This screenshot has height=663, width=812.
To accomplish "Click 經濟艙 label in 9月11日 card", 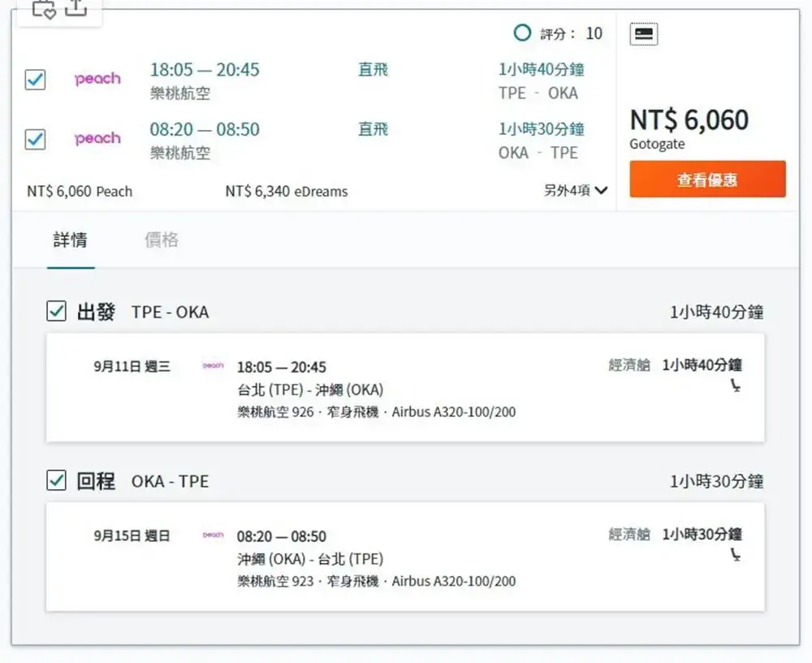I will (629, 365).
